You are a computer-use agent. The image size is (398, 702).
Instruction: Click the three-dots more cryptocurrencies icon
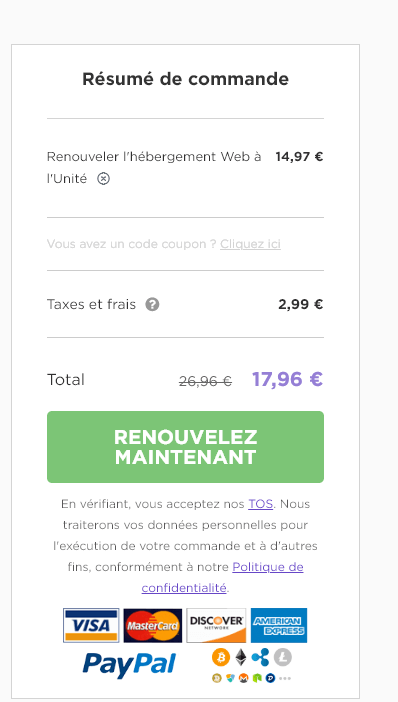(x=285, y=678)
